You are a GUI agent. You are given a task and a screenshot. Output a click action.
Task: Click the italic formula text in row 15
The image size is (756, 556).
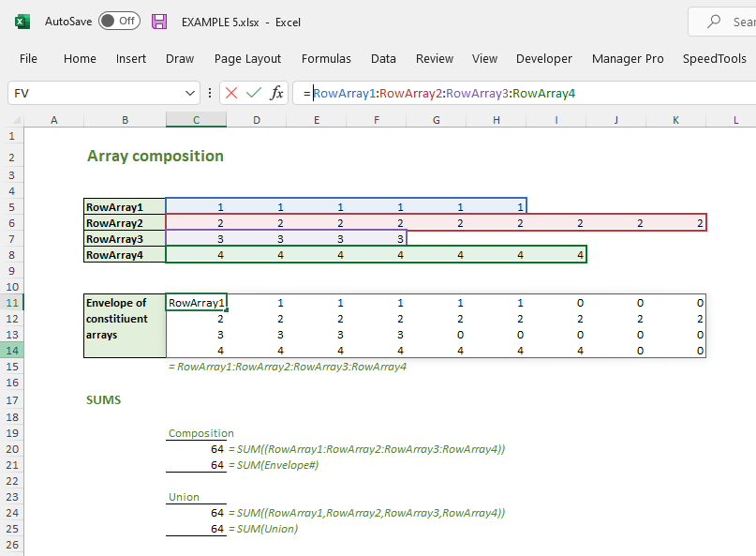tap(288, 367)
